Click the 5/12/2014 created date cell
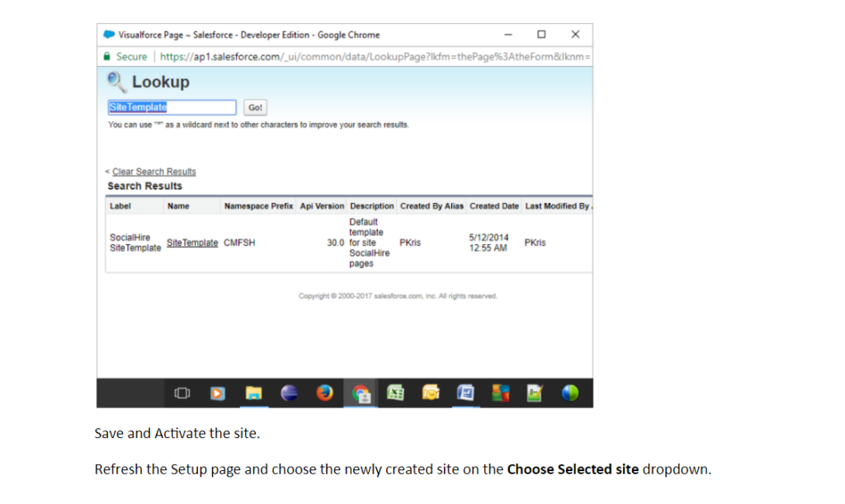This screenshot has height=504, width=845. click(x=489, y=243)
